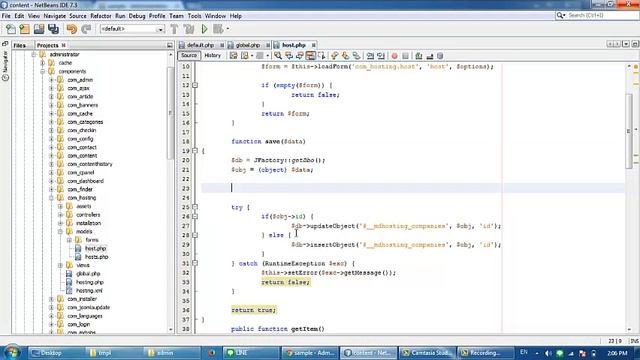The image size is (640, 360).
Task: Start macro recording with red circle icon
Action: tap(395, 56)
